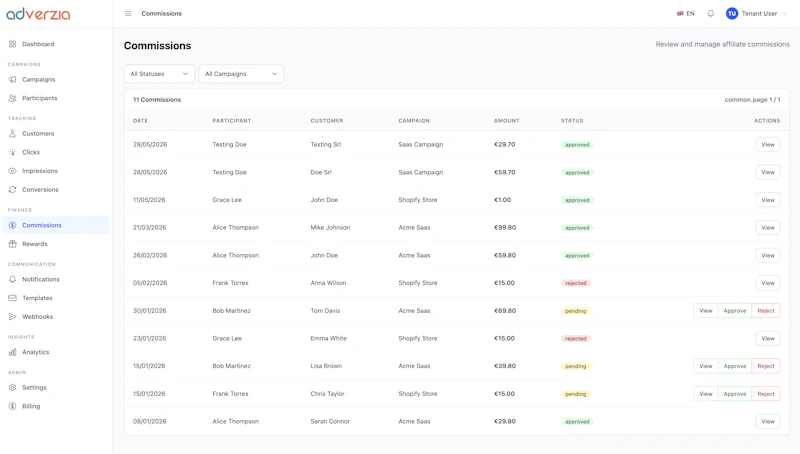
Task: View the Tom Davis pending commission
Action: click(706, 311)
